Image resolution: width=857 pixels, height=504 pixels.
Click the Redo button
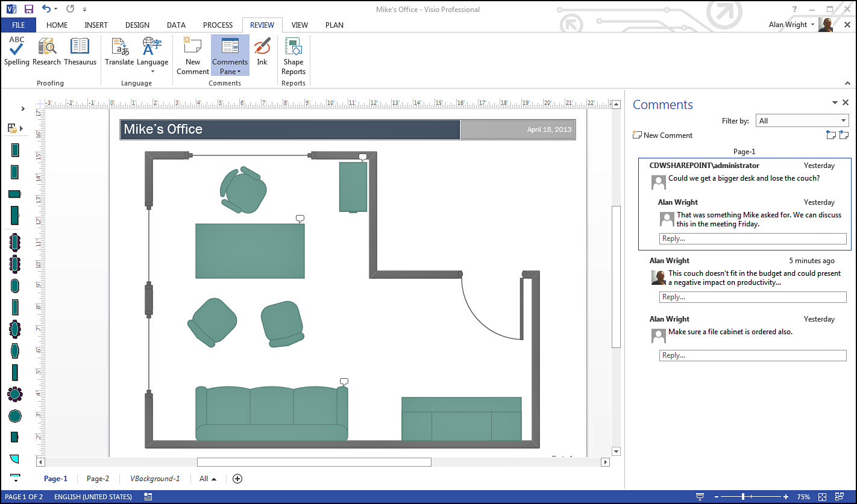tap(71, 9)
